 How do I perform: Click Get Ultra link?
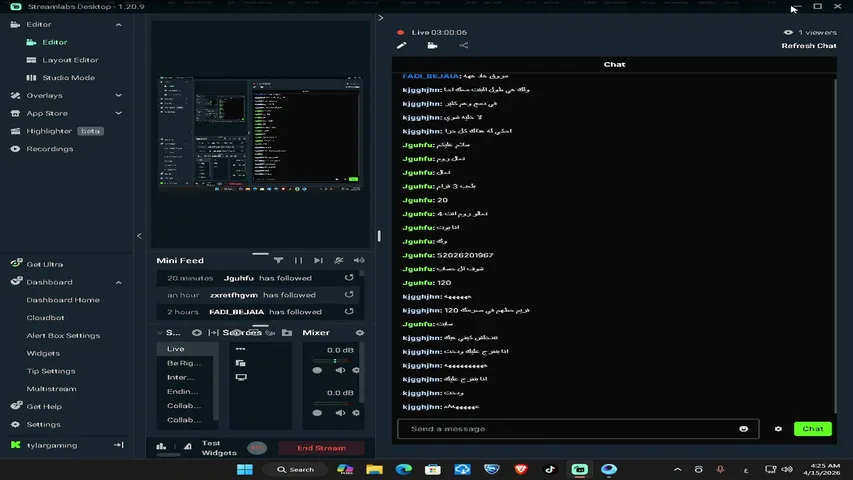45,264
